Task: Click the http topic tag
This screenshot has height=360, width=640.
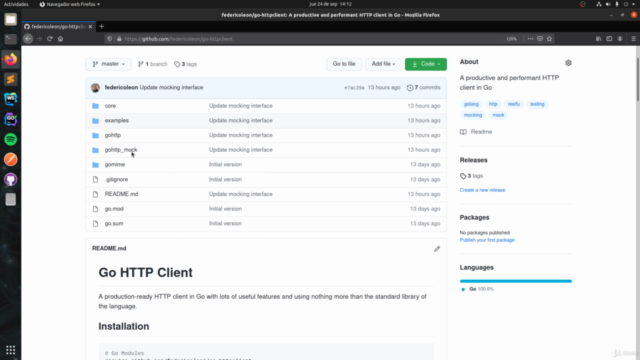Action: [x=493, y=104]
